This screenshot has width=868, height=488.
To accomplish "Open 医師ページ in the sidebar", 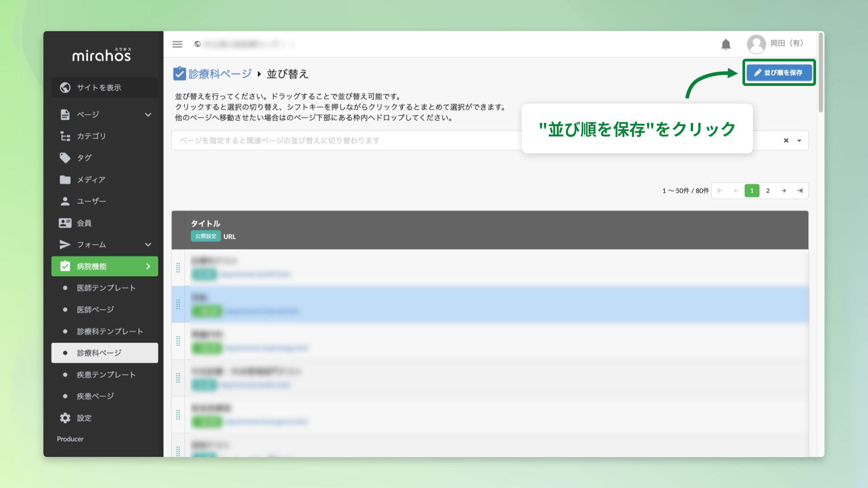I will click(x=95, y=310).
